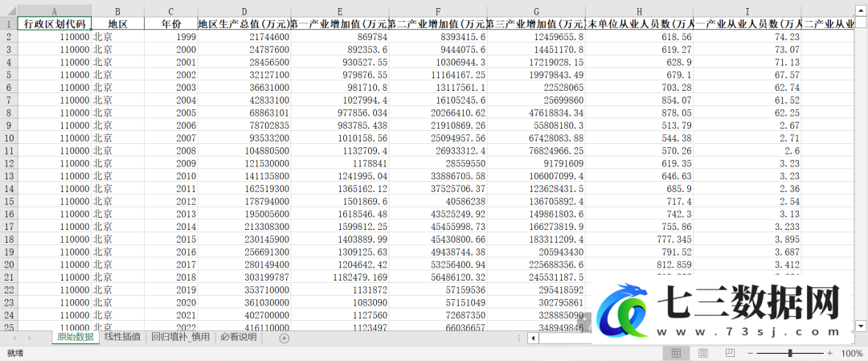Switch to Normal view icon in status bar
This screenshot has height=361, width=868.
pyautogui.click(x=676, y=353)
